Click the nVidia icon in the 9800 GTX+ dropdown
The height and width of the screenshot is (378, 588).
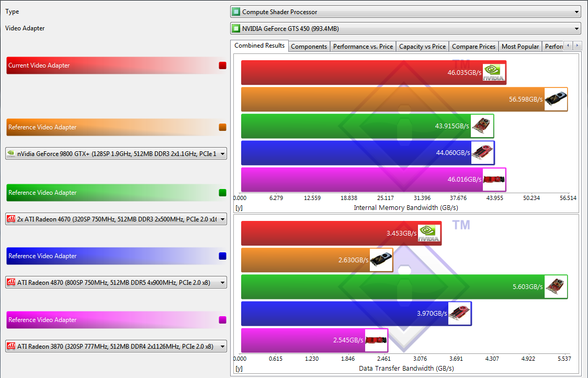click(12, 153)
